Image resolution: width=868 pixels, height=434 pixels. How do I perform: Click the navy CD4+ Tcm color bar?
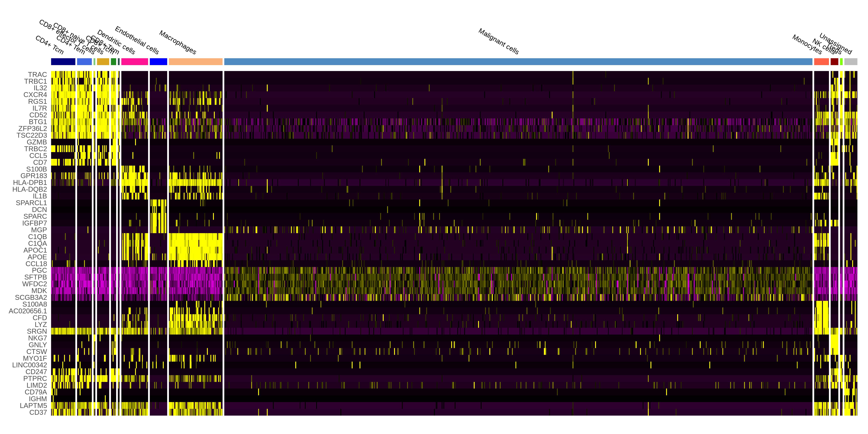tap(63, 62)
